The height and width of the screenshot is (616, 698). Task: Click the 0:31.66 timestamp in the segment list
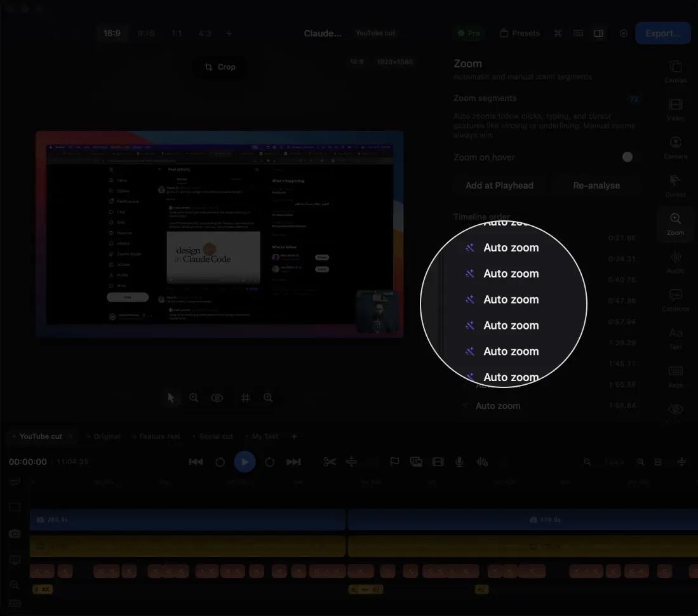pos(622,238)
